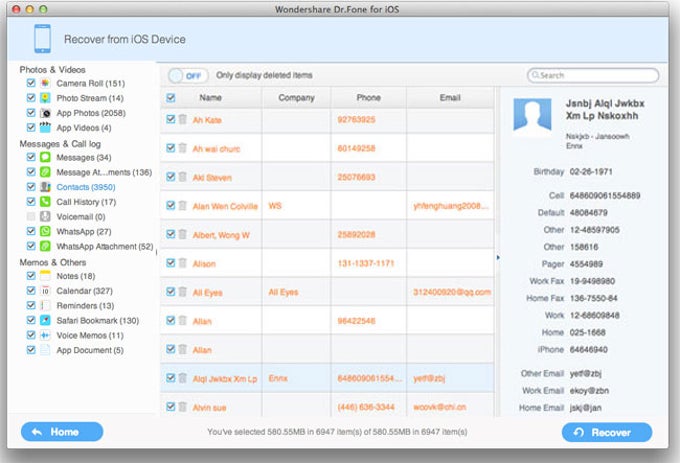Click the Camera Roll icon
This screenshot has width=680, height=463.
[x=45, y=83]
